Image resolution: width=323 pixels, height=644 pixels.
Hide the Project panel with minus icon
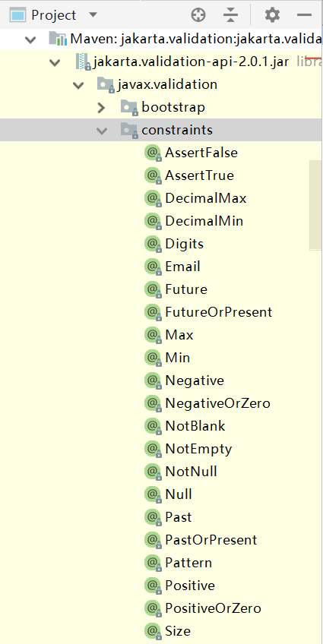tap(304, 15)
